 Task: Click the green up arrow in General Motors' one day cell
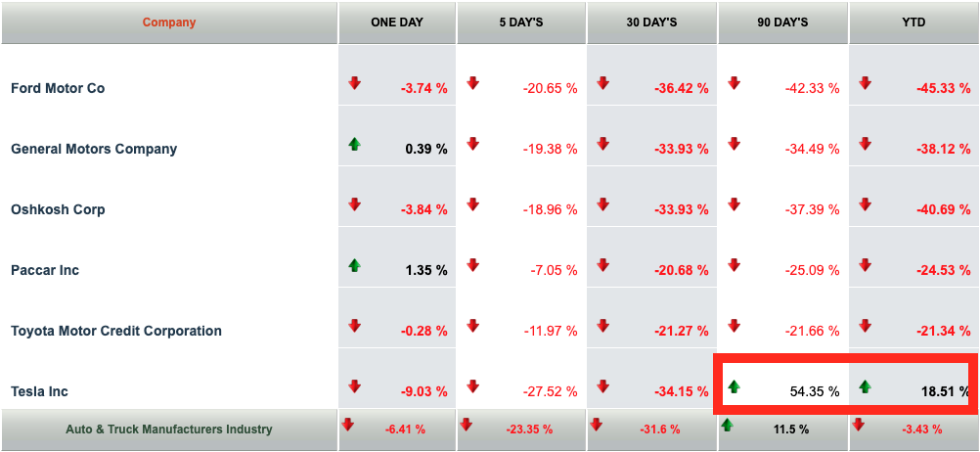click(354, 144)
